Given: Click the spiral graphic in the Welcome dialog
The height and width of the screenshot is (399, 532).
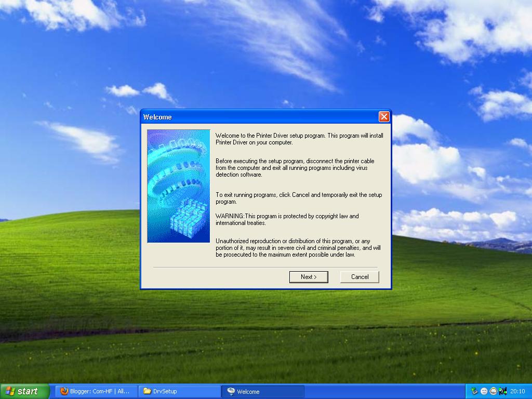Looking at the screenshot, I should (179, 186).
